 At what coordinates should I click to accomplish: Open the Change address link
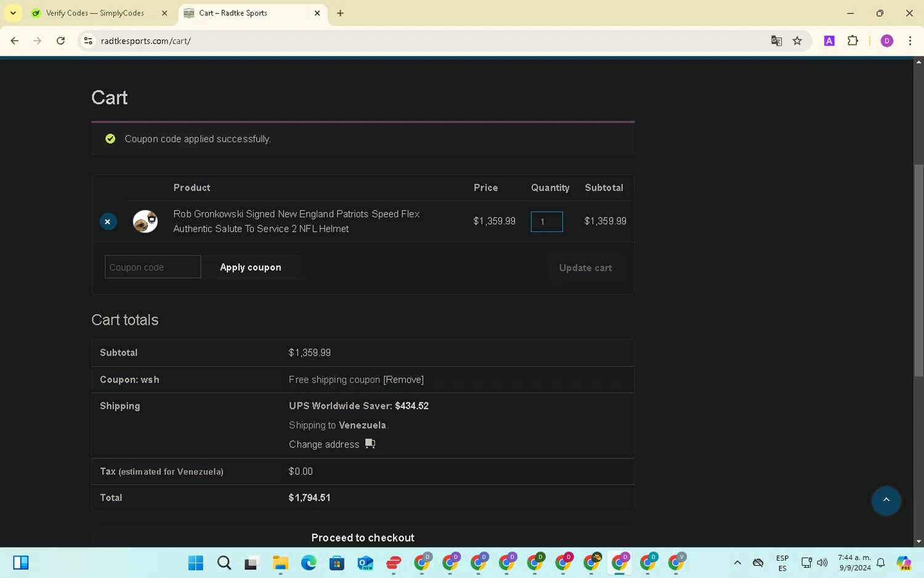324,444
